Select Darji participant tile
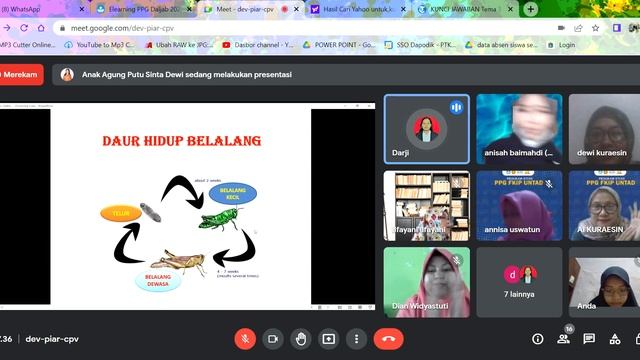 427,129
